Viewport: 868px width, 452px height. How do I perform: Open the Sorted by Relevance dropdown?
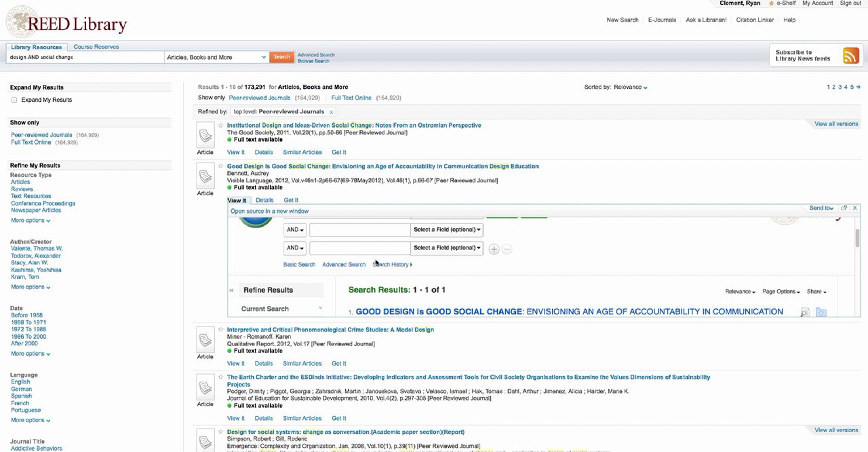click(x=630, y=87)
